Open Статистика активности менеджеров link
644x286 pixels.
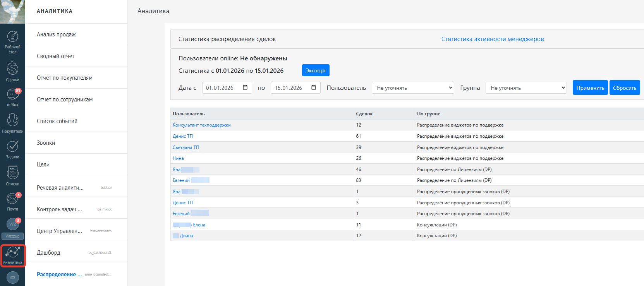tap(493, 39)
